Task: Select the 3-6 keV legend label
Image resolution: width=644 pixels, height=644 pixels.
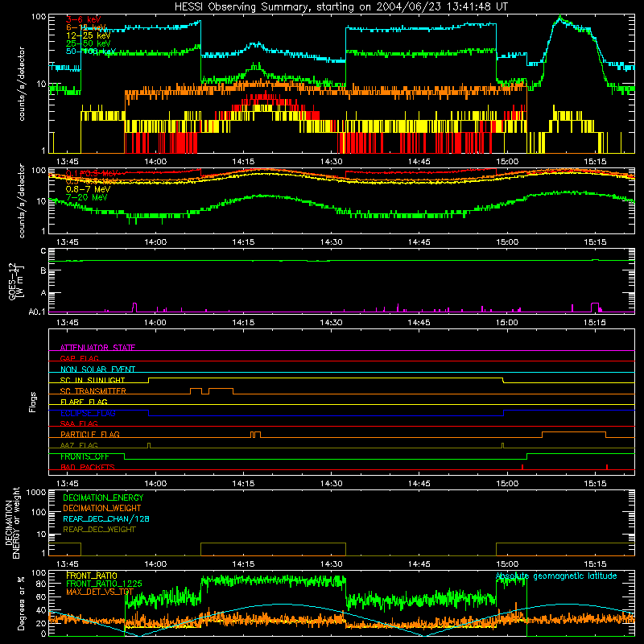Action: coord(84,19)
